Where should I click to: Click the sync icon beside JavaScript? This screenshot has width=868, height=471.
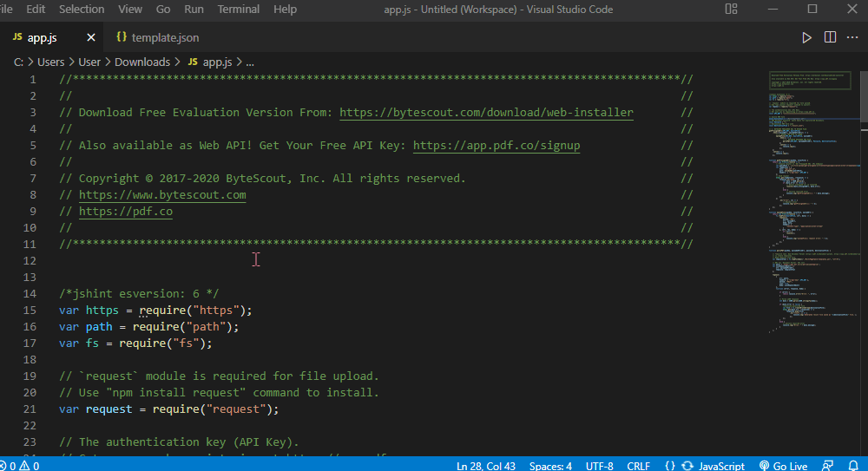tap(687, 466)
